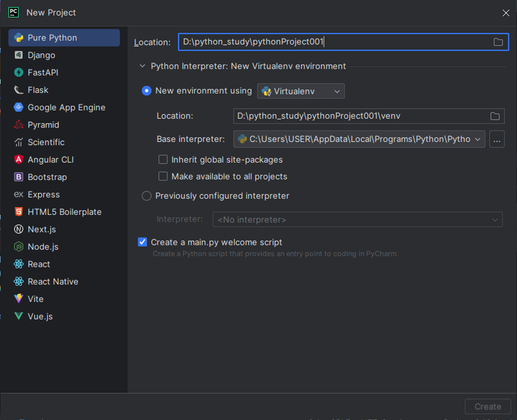Enable Make available to all projects
Viewport: 517px width, 420px height.
(x=163, y=176)
